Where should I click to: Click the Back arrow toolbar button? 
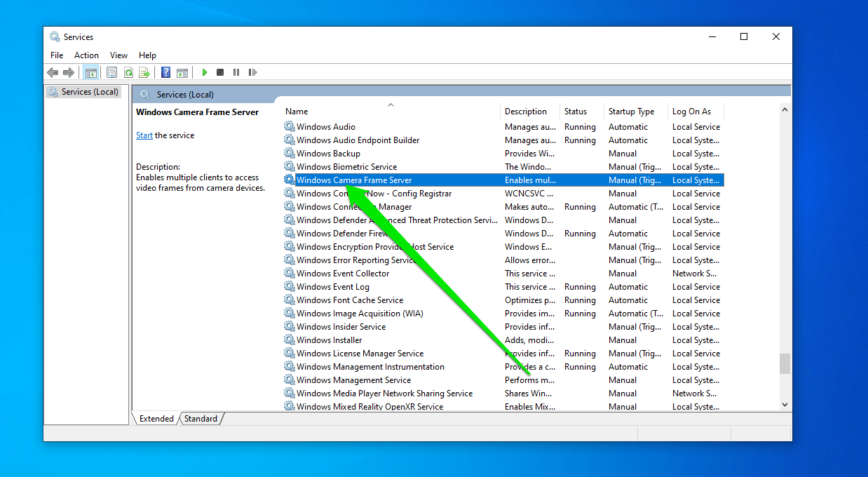pyautogui.click(x=53, y=72)
